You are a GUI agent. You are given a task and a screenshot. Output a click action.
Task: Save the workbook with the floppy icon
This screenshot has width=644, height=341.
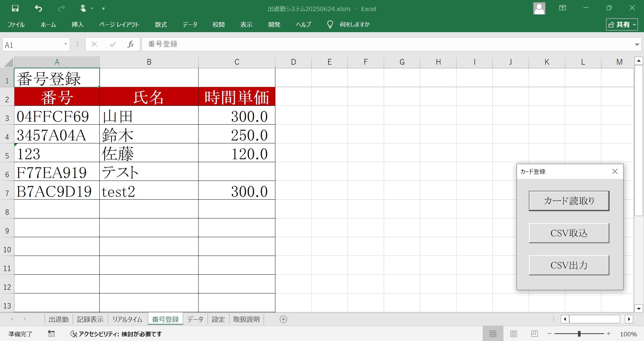pos(15,8)
